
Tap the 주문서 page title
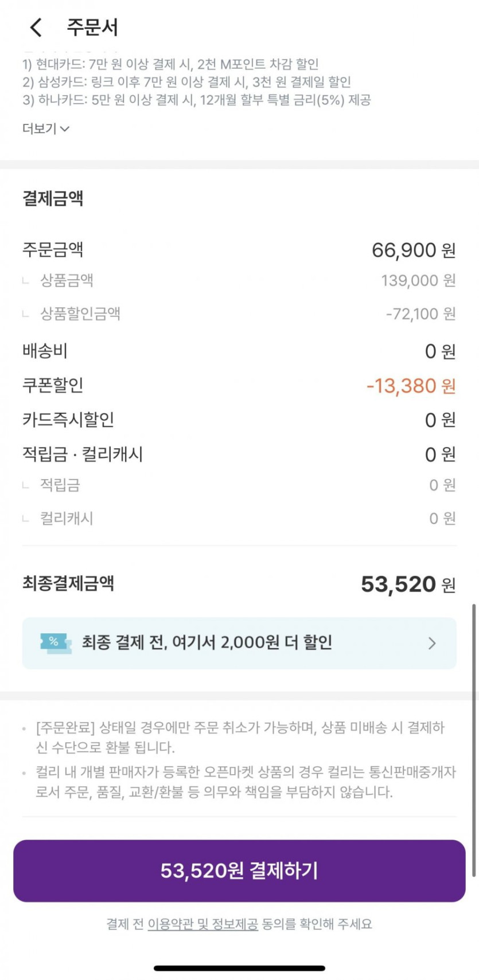click(92, 27)
